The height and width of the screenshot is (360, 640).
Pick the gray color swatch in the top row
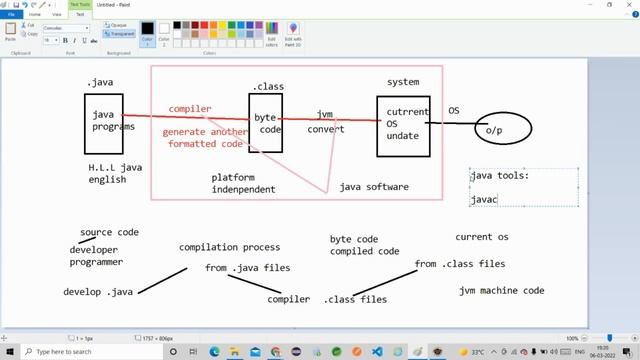(186, 25)
